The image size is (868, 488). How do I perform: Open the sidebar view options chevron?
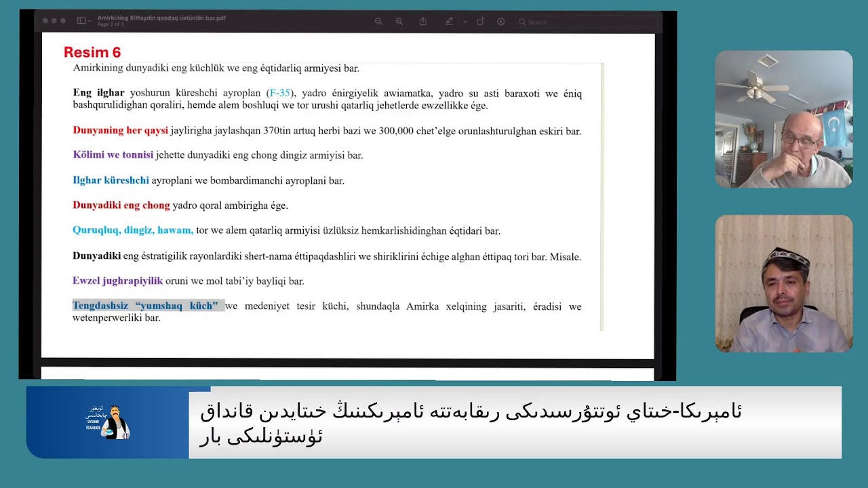(x=90, y=21)
